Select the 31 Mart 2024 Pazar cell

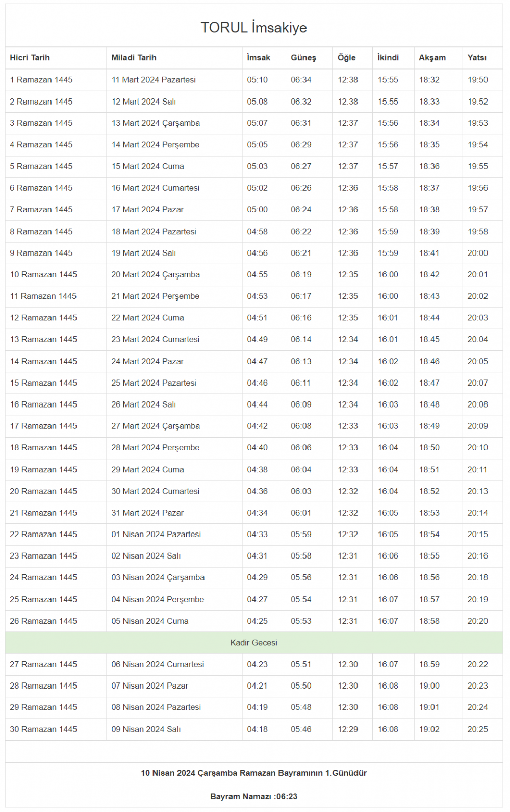[147, 513]
